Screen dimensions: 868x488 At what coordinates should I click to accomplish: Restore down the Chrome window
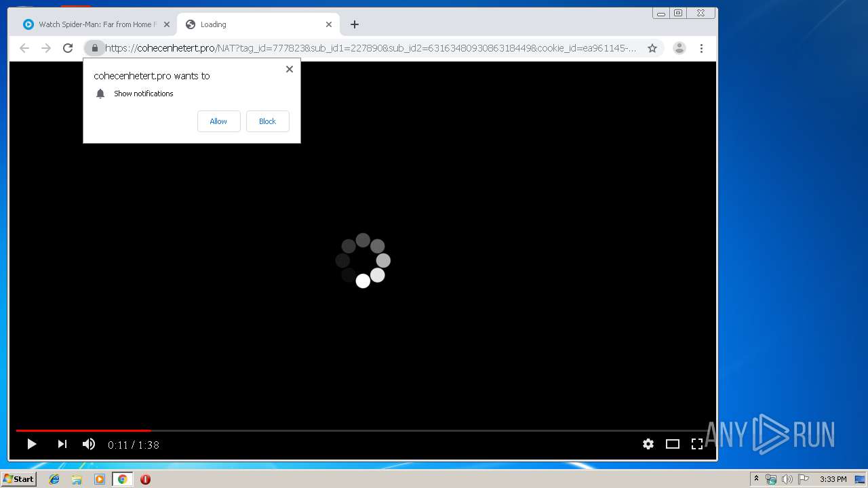[x=677, y=13]
